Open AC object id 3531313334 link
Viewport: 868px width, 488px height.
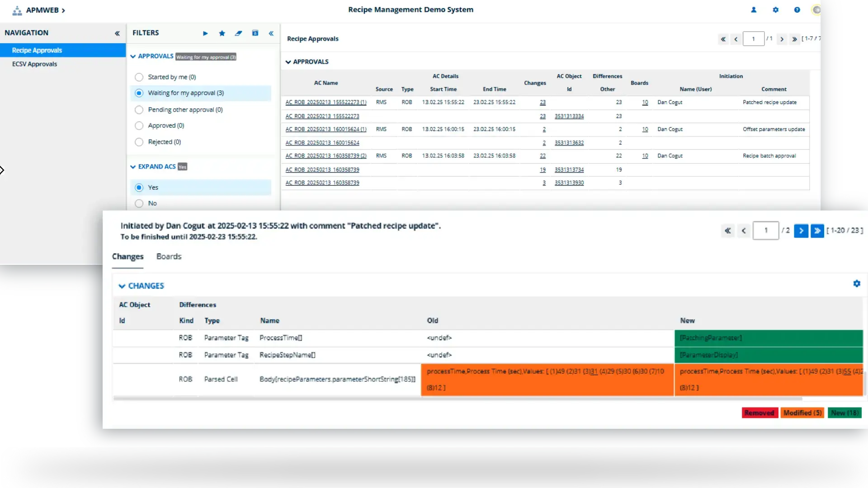coord(569,117)
